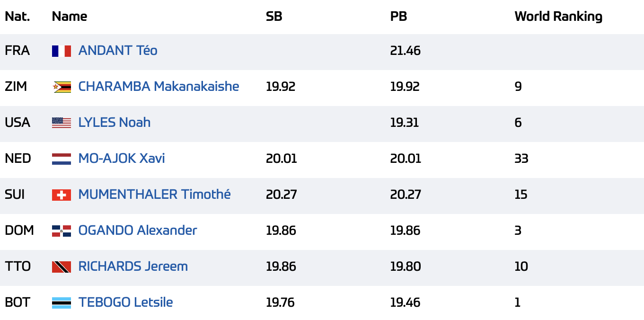
Task: Click the Switzerland flag icon
Action: coord(62,195)
